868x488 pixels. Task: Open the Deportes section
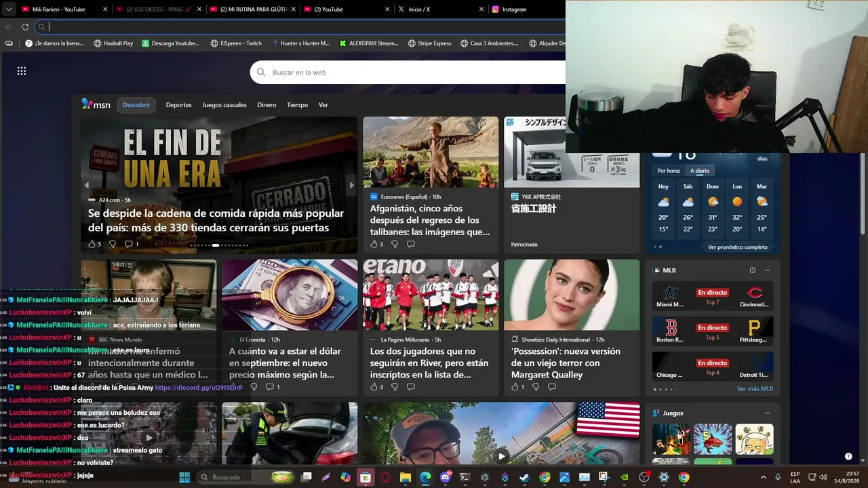tap(179, 105)
